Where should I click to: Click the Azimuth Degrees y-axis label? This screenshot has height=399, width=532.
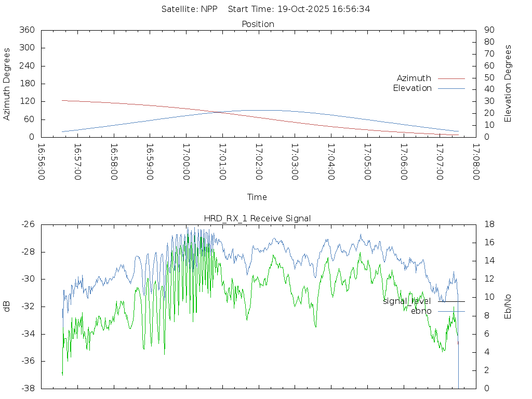[7, 84]
